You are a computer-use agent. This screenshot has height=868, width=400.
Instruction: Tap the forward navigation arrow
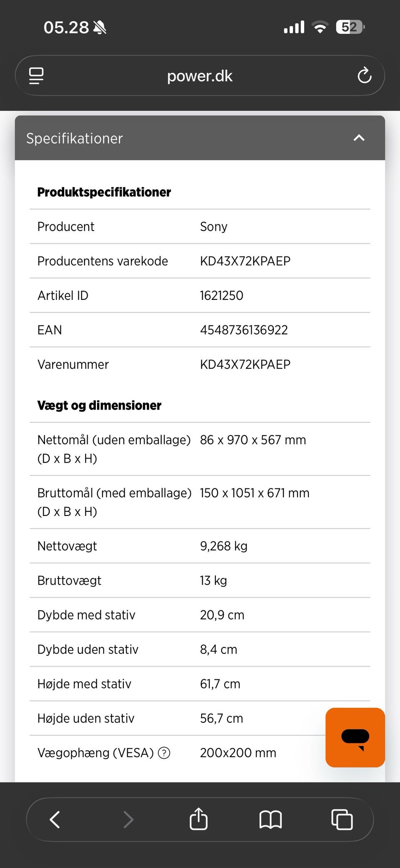(x=128, y=819)
